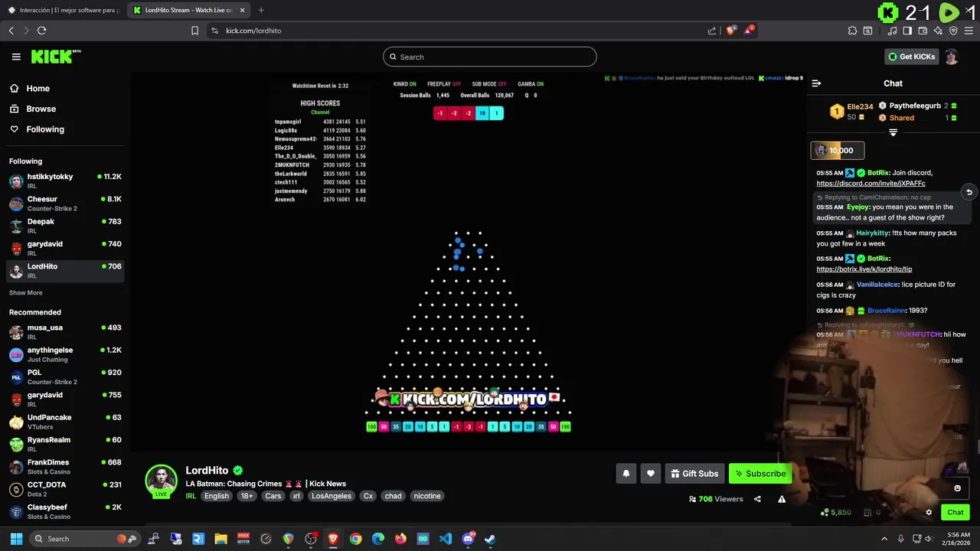Open the hamburger sidebar menu

click(x=16, y=57)
